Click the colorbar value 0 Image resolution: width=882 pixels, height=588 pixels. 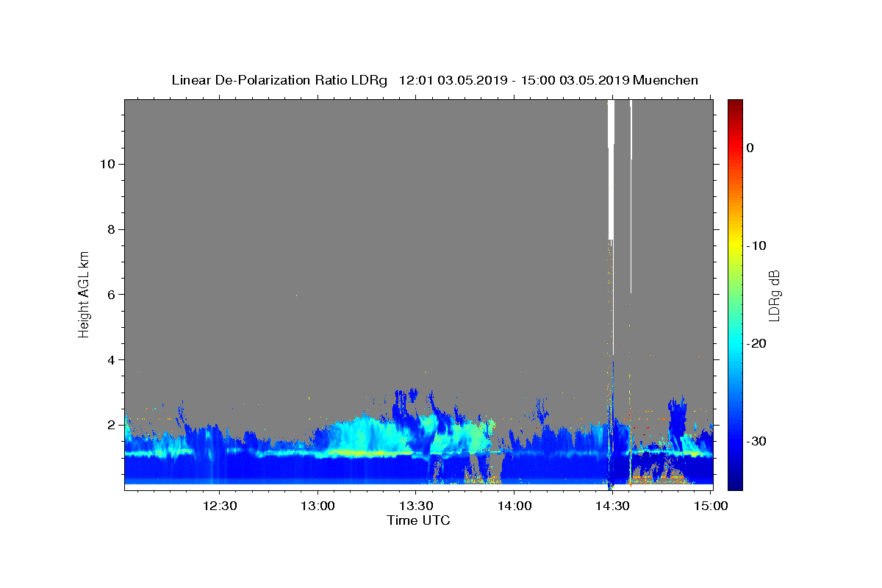click(750, 148)
